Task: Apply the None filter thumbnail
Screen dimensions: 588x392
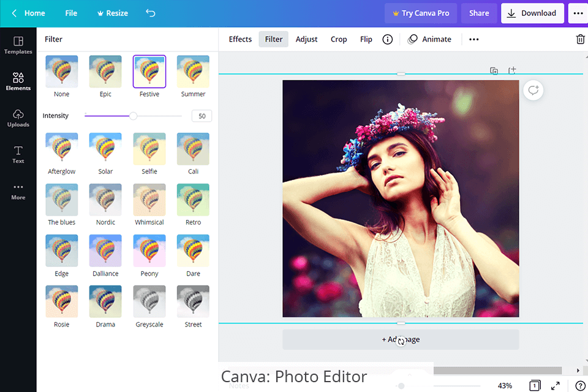Action: click(61, 72)
